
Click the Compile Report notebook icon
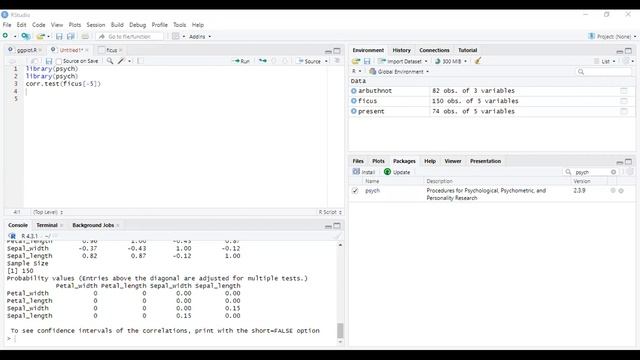point(140,61)
